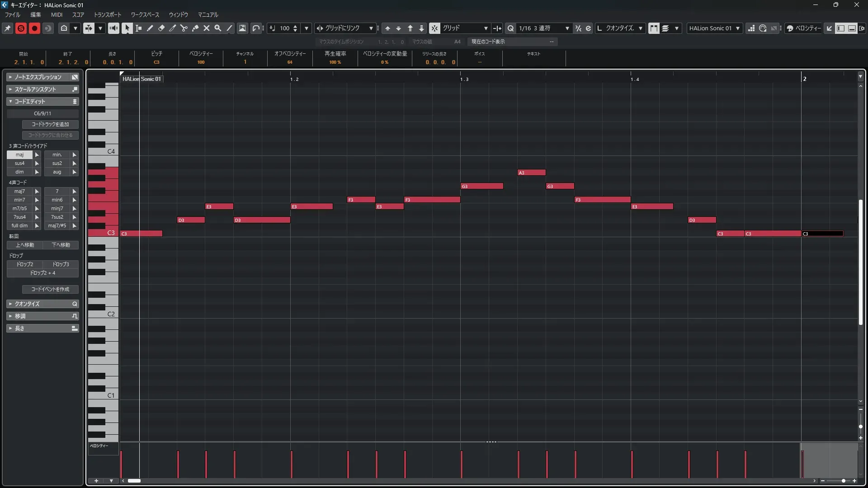
Task: Toggle the Record in editor button
Action: tap(34, 28)
